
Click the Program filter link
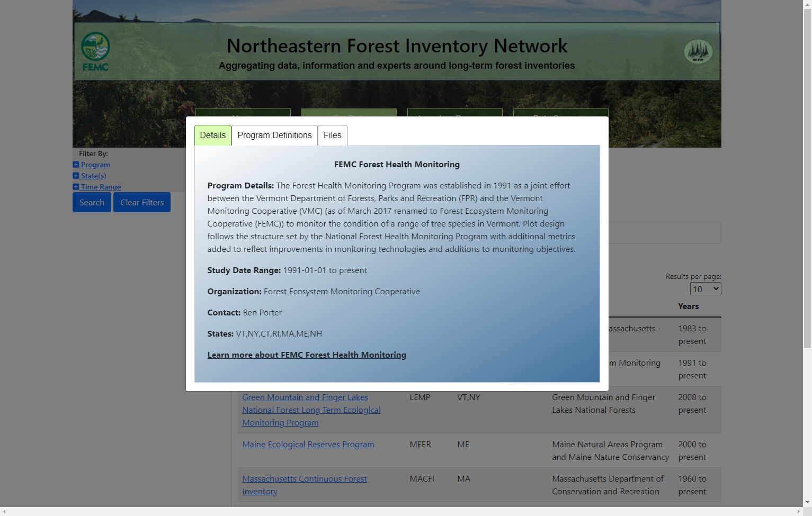pyautogui.click(x=95, y=165)
